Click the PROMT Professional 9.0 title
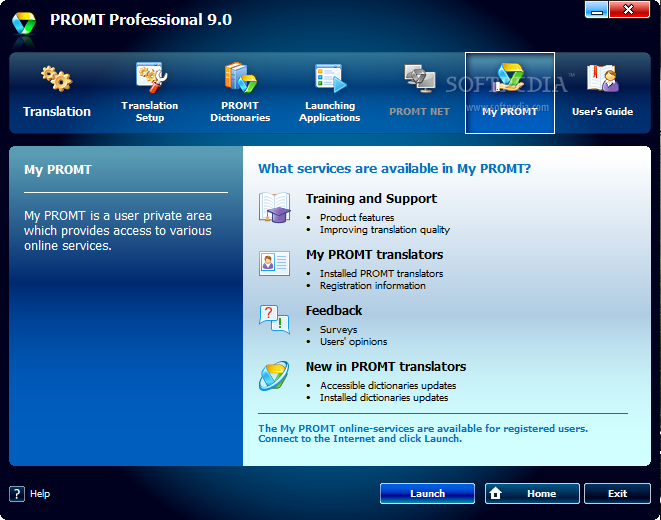This screenshot has height=520, width=661. [141, 20]
